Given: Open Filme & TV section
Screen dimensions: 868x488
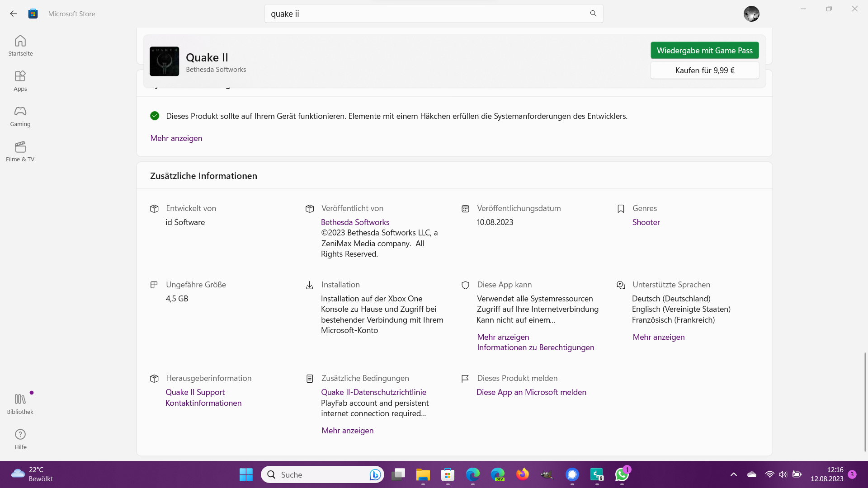Looking at the screenshot, I should coord(20,151).
